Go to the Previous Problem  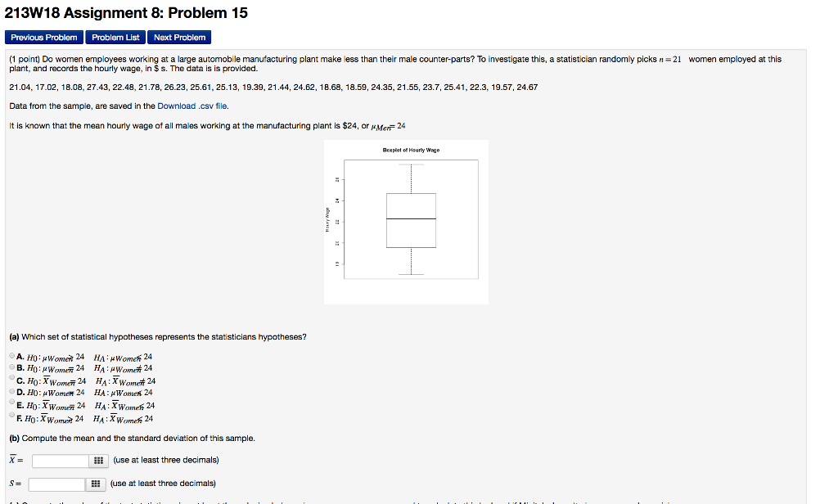click(x=43, y=37)
